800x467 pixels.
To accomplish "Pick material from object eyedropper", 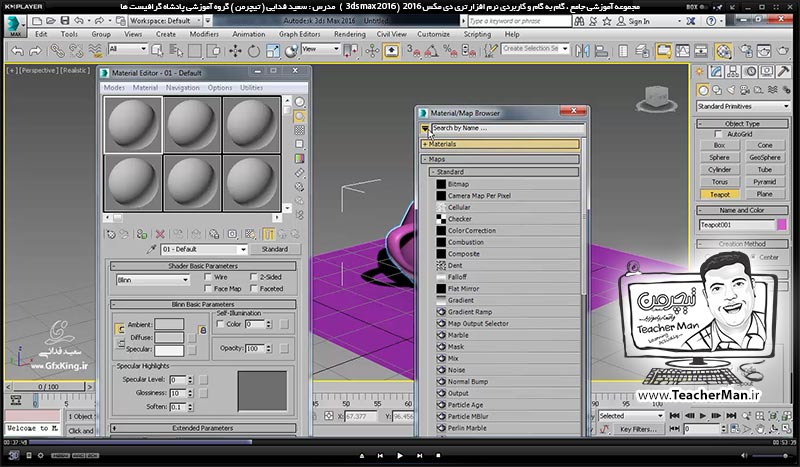I will pos(151,249).
